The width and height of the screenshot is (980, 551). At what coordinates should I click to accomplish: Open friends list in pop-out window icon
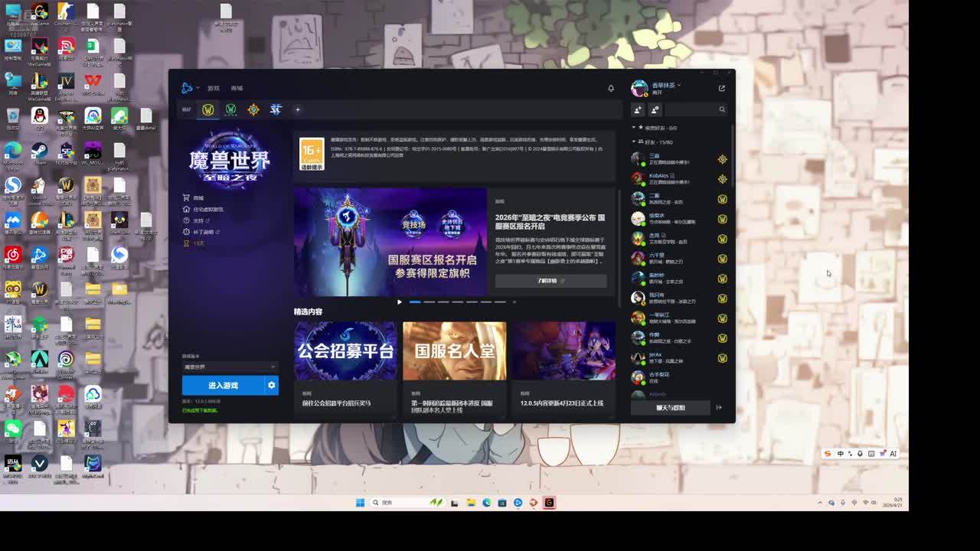(x=721, y=88)
